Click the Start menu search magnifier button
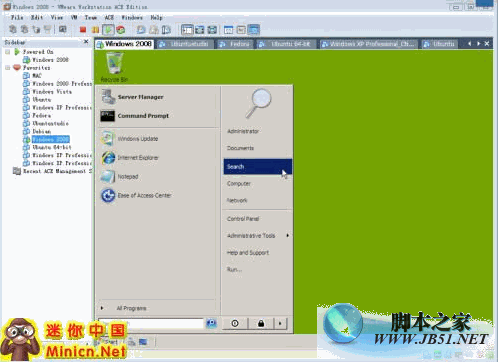Viewport: 498px width, 362px height. pyautogui.click(x=211, y=323)
